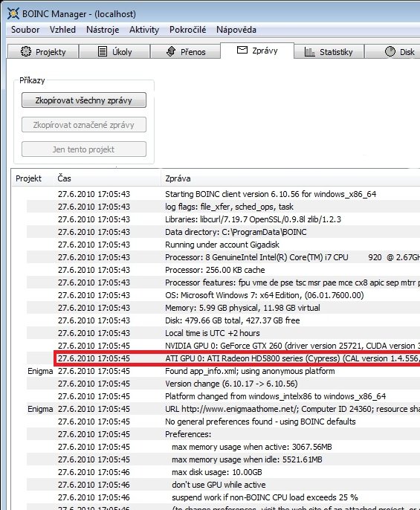
Task: Click the bar chart icon on Statistiky tab
Action: click(309, 51)
